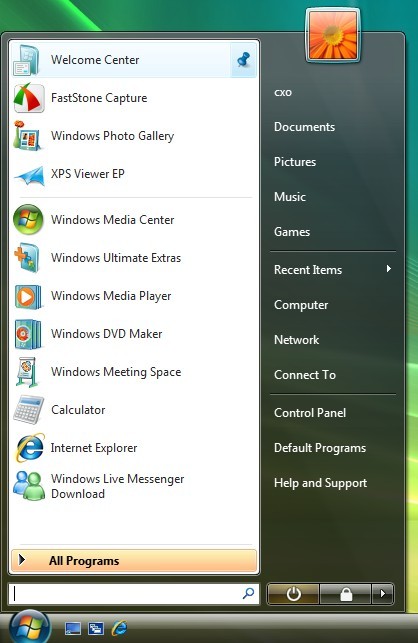Screen dimensions: 418x643
Task: Lock the computer with the padlock button
Action: 346,593
